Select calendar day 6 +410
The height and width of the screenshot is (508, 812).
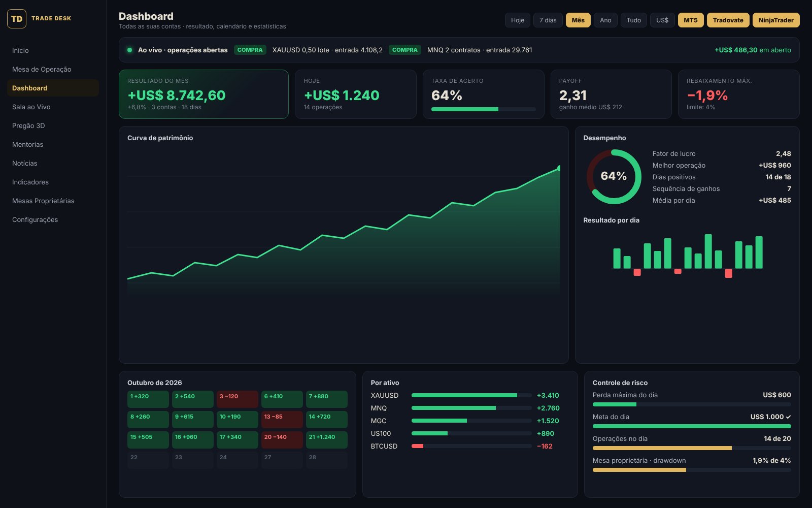tap(282, 399)
